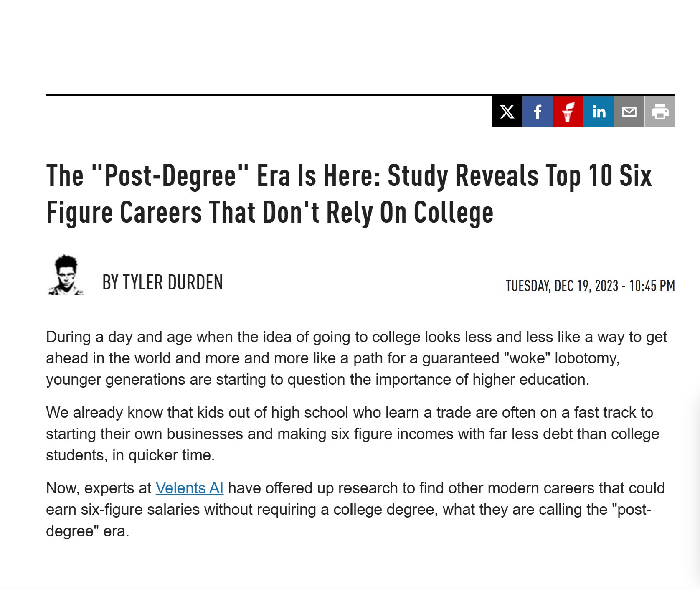This screenshot has height=589, width=700.
Task: Click "starting their own businesses" text
Action: pyautogui.click(x=144, y=434)
